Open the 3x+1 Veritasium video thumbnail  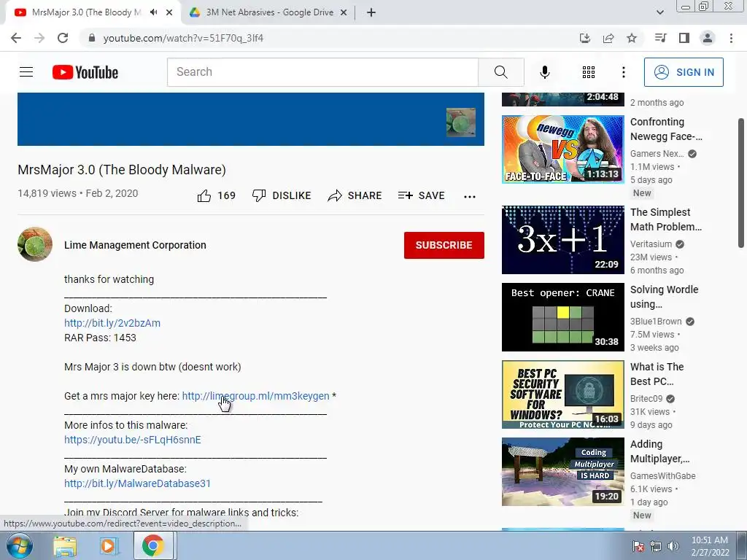[562, 239]
